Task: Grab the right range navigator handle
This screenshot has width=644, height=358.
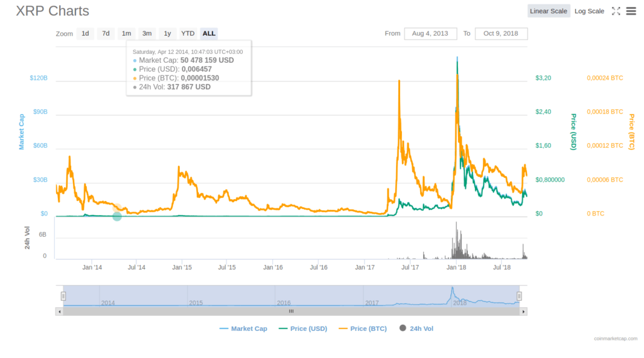Action: [x=519, y=296]
